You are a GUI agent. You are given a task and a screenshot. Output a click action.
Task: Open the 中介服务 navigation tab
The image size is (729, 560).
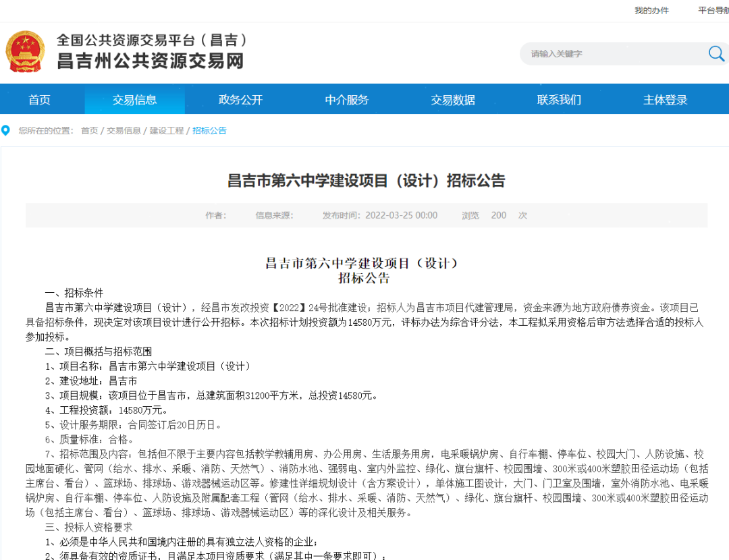[347, 99]
